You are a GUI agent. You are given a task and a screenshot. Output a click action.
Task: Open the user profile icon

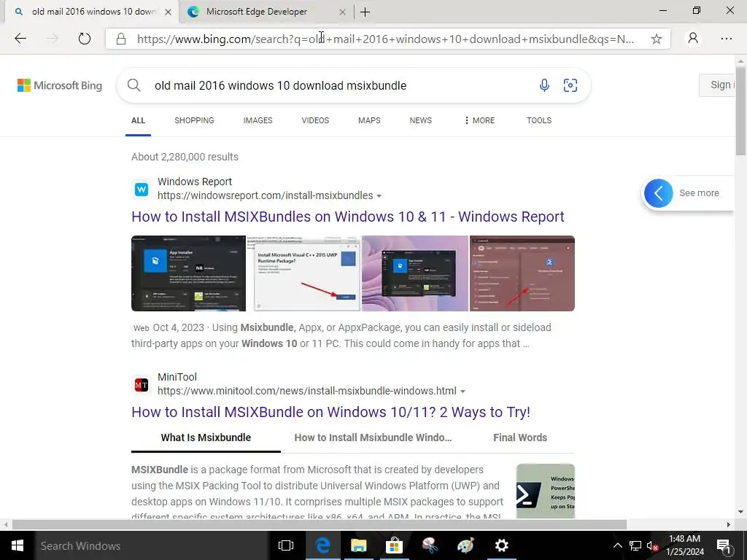[x=693, y=39]
